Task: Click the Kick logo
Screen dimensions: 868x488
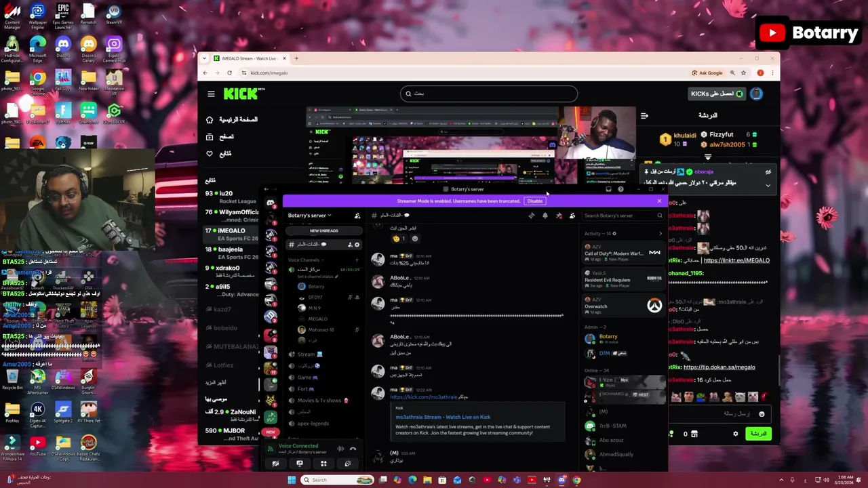Action: (241, 94)
